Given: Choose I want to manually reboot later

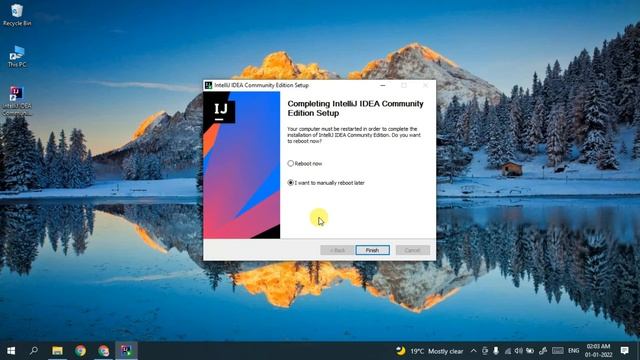Looking at the screenshot, I should click(326, 183).
